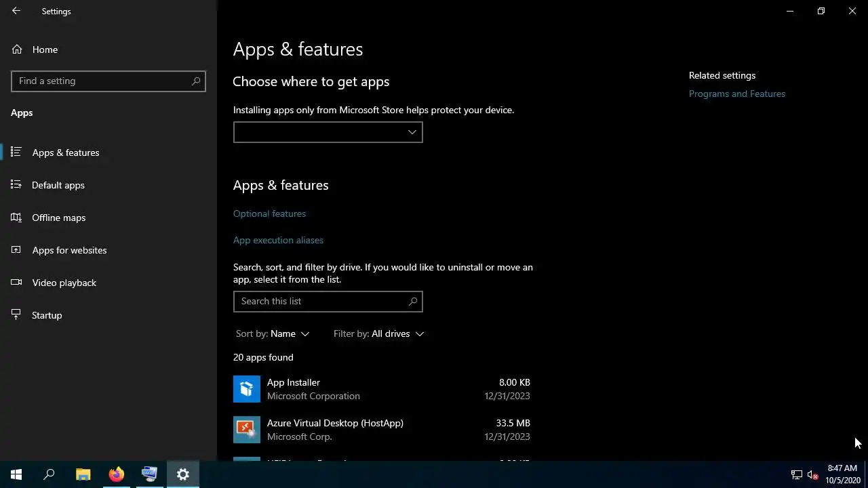Click the App Installer icon
The width and height of the screenshot is (868, 488).
[x=247, y=389]
